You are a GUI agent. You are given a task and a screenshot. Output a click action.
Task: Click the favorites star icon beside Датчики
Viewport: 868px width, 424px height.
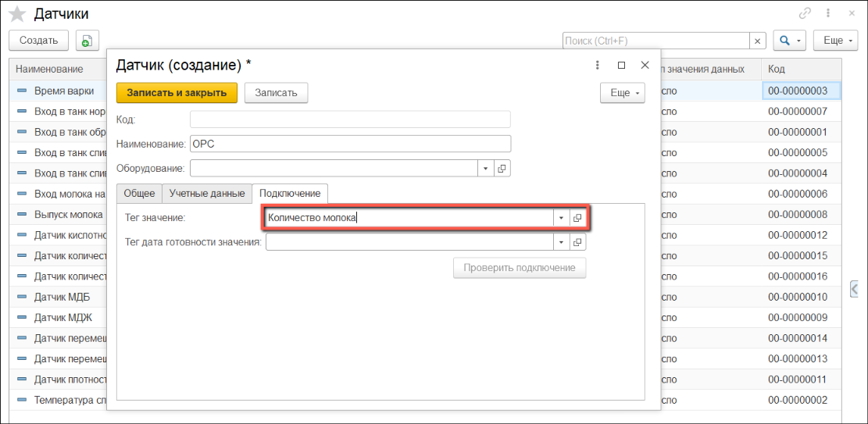[x=17, y=14]
